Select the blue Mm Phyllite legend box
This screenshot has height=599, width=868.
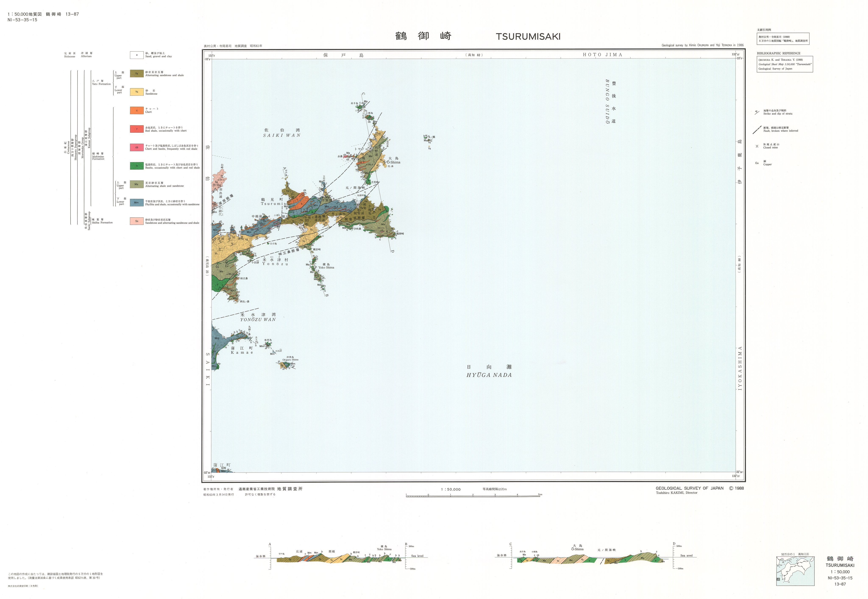(x=137, y=203)
